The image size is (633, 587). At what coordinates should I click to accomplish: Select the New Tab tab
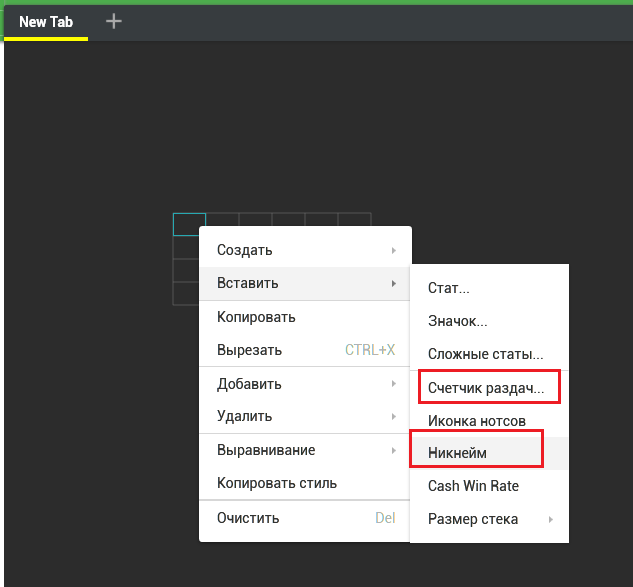46,22
